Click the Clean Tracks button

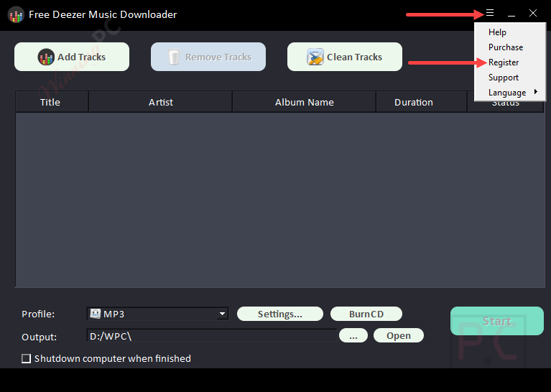click(x=345, y=57)
